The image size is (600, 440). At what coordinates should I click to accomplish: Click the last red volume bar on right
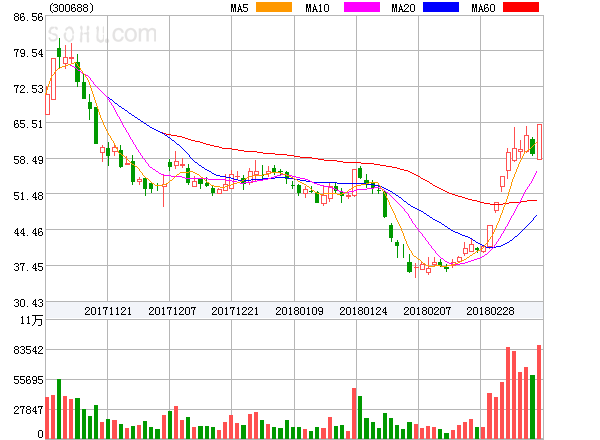(x=539, y=392)
